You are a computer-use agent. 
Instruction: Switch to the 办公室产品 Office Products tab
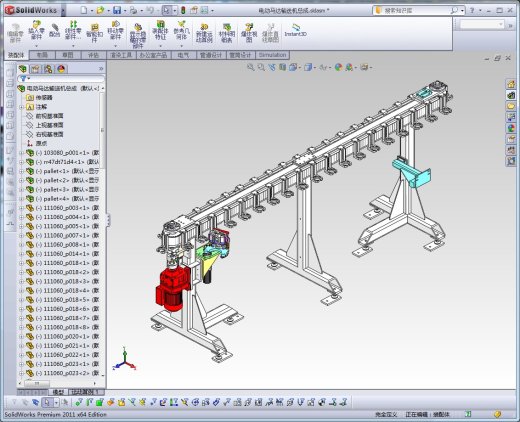[154, 55]
